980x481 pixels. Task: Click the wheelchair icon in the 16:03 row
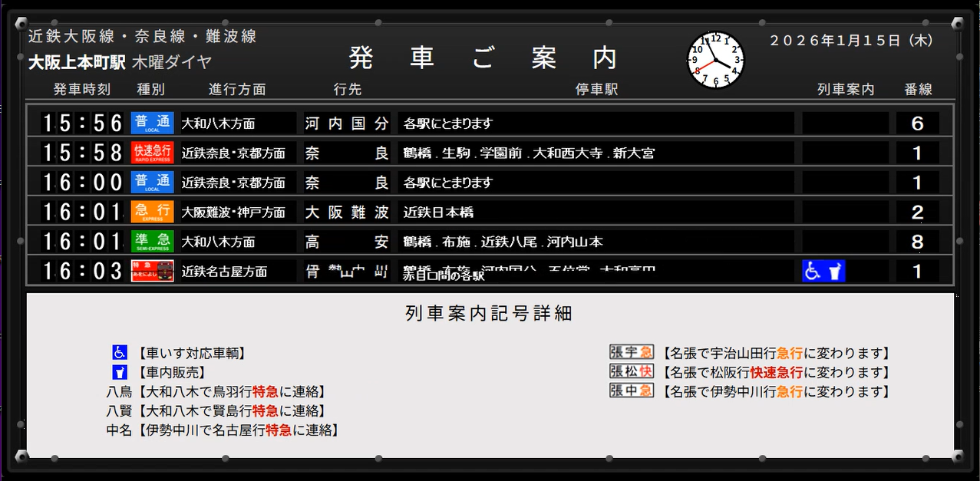[813, 271]
